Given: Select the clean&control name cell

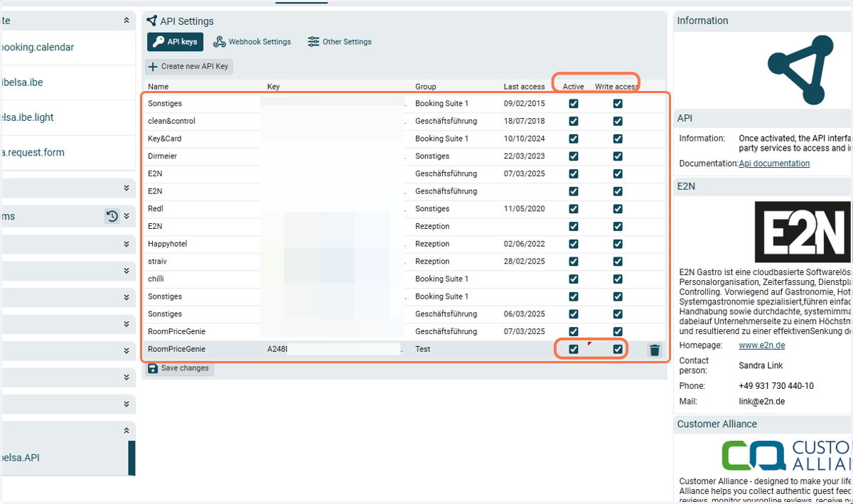Looking at the screenshot, I should pos(171,121).
